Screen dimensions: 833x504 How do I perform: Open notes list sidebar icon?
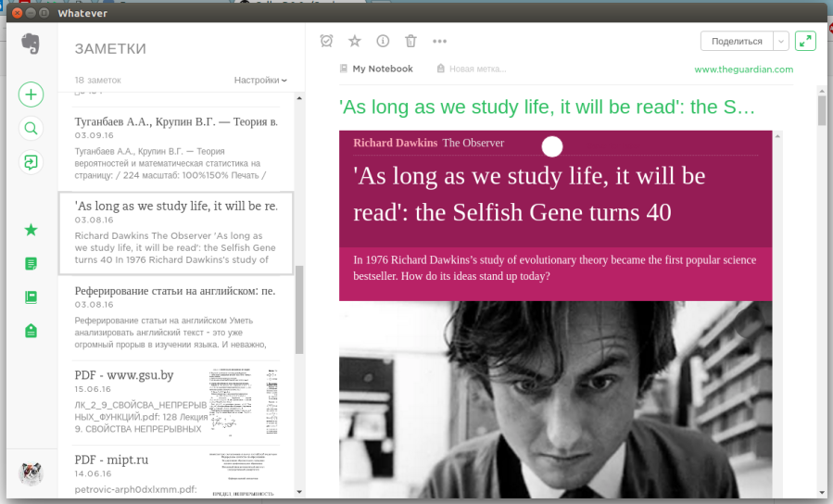click(31, 263)
